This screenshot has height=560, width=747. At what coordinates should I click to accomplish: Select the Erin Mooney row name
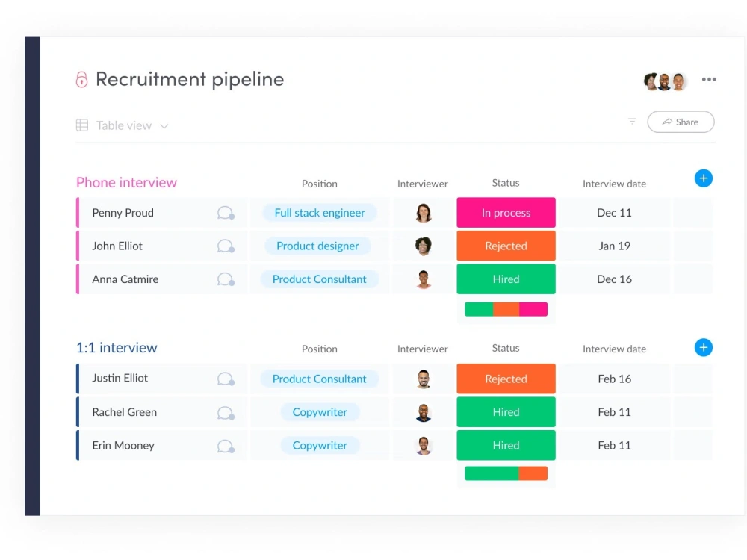(x=123, y=446)
